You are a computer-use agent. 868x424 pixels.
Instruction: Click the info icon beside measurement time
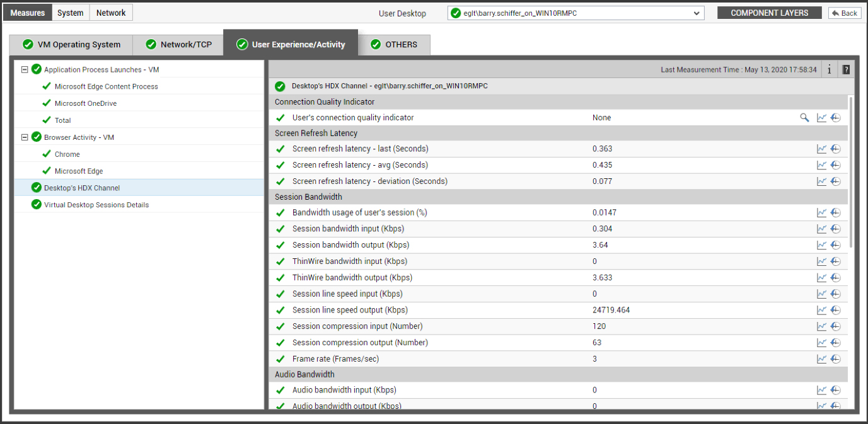tap(829, 70)
